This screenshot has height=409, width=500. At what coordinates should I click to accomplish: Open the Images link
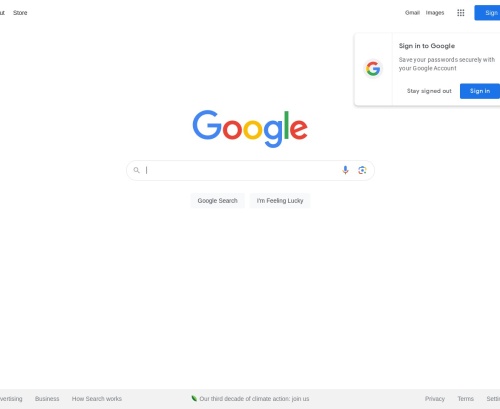(x=435, y=13)
